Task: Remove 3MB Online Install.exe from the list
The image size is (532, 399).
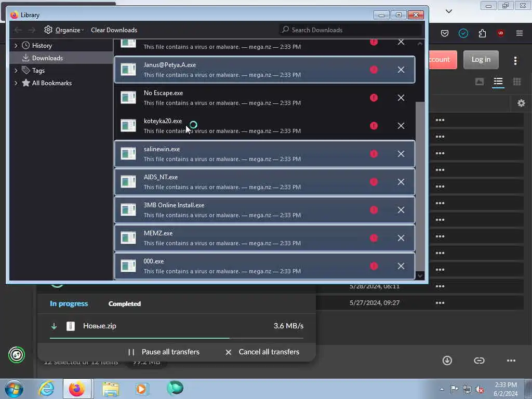Action: point(401,210)
